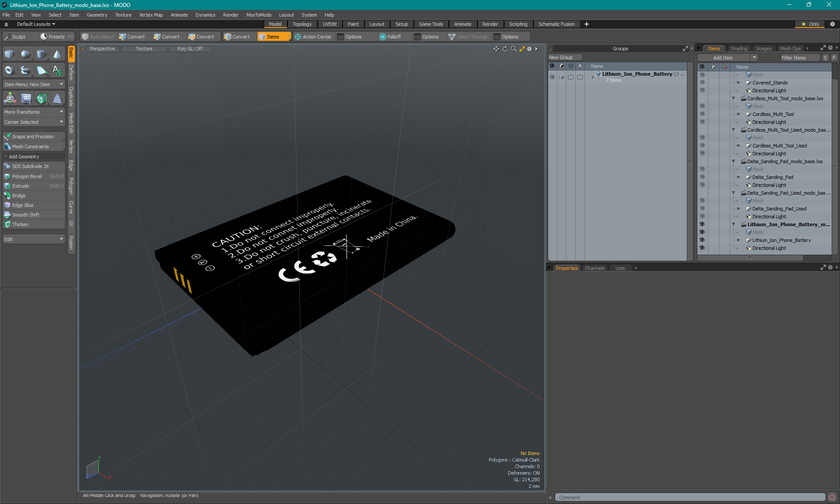The image size is (840, 504).
Task: Select the Torus primitive tool
Action: point(9,70)
